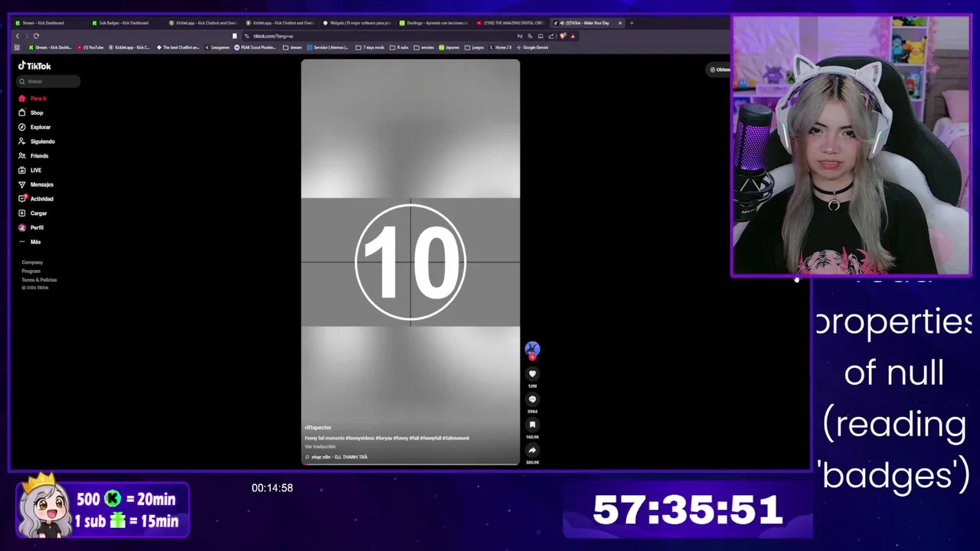Click the Obtener app button

pos(720,70)
